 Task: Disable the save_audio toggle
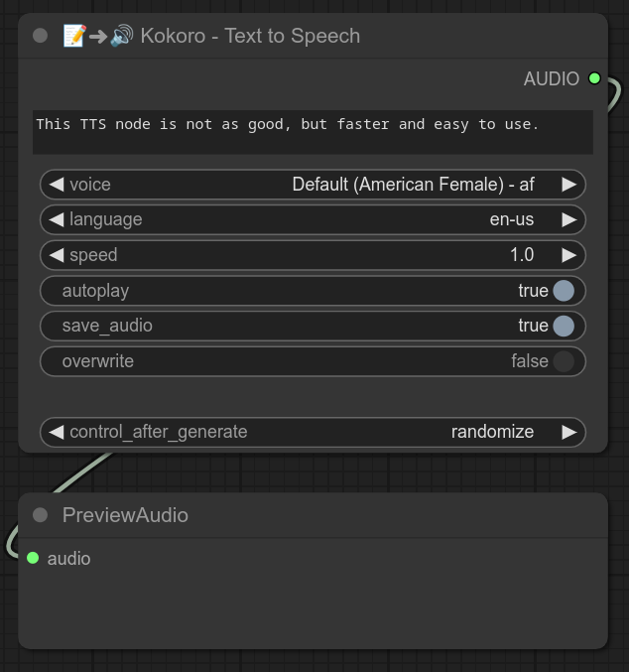(563, 326)
